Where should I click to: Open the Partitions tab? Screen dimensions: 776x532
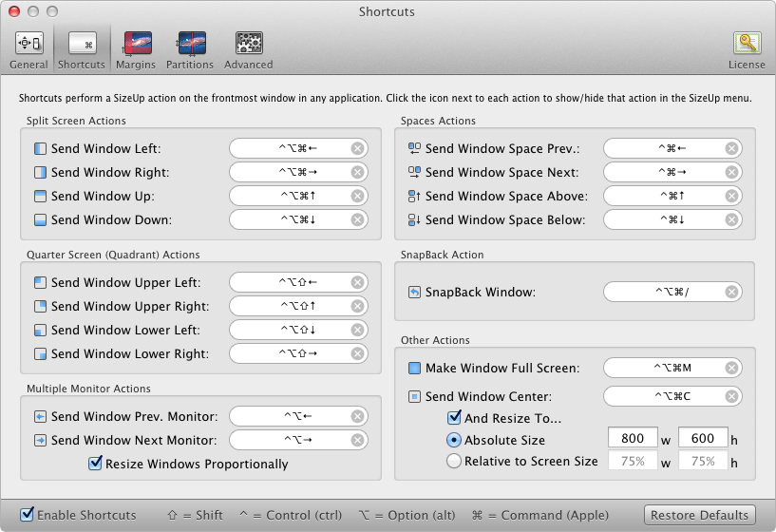(190, 49)
